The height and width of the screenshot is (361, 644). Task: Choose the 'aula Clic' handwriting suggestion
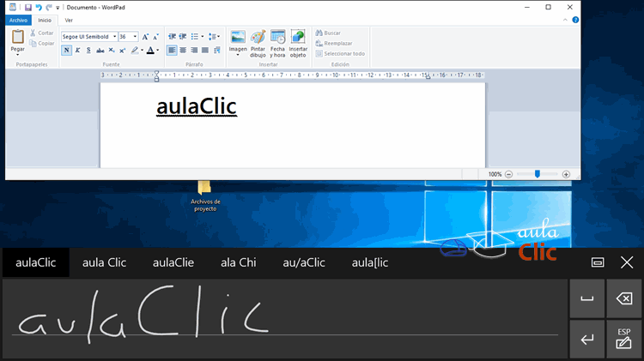104,262
